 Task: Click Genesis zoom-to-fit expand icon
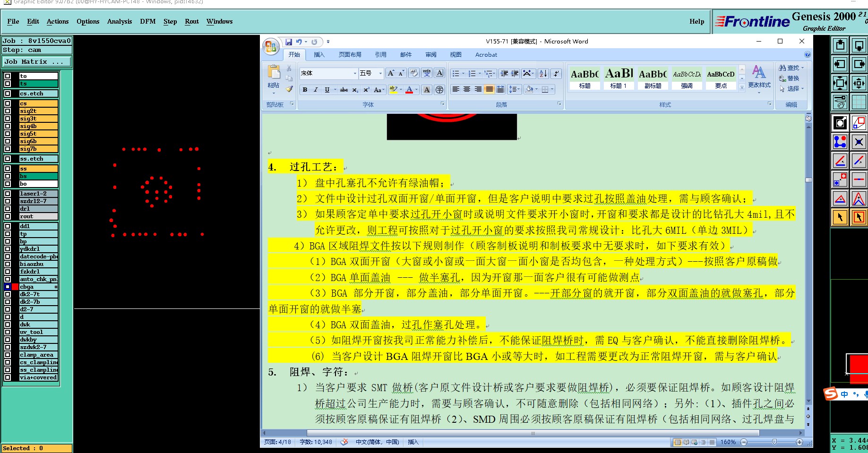[840, 83]
